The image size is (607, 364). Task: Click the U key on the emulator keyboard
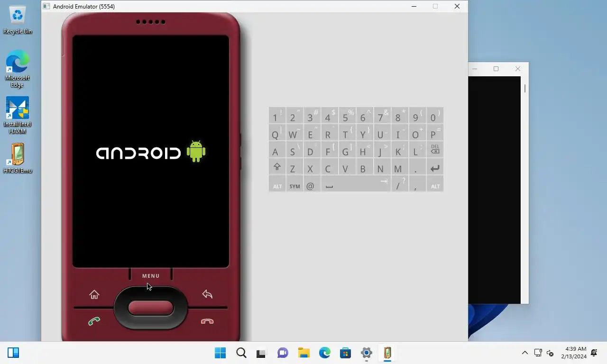click(382, 133)
